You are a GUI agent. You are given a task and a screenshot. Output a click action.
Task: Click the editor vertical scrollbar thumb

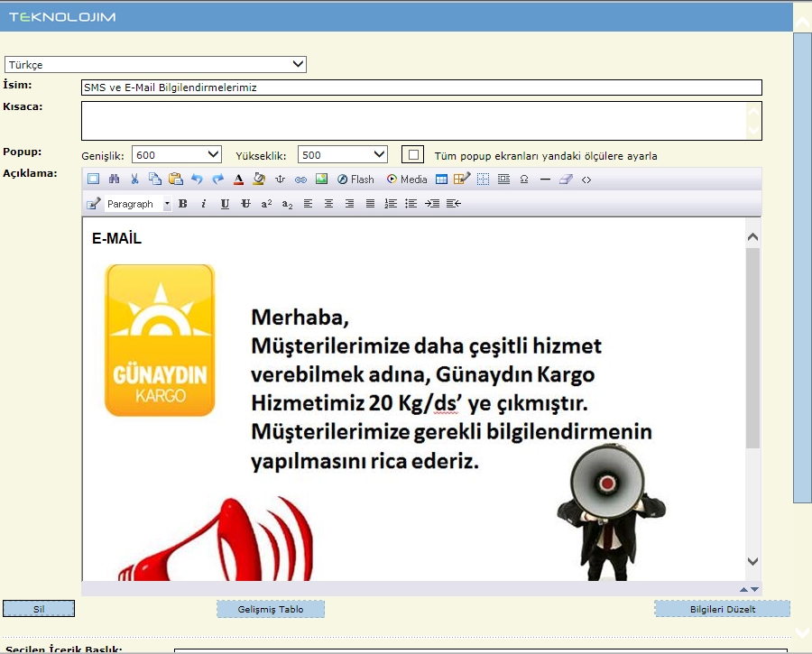click(x=753, y=348)
